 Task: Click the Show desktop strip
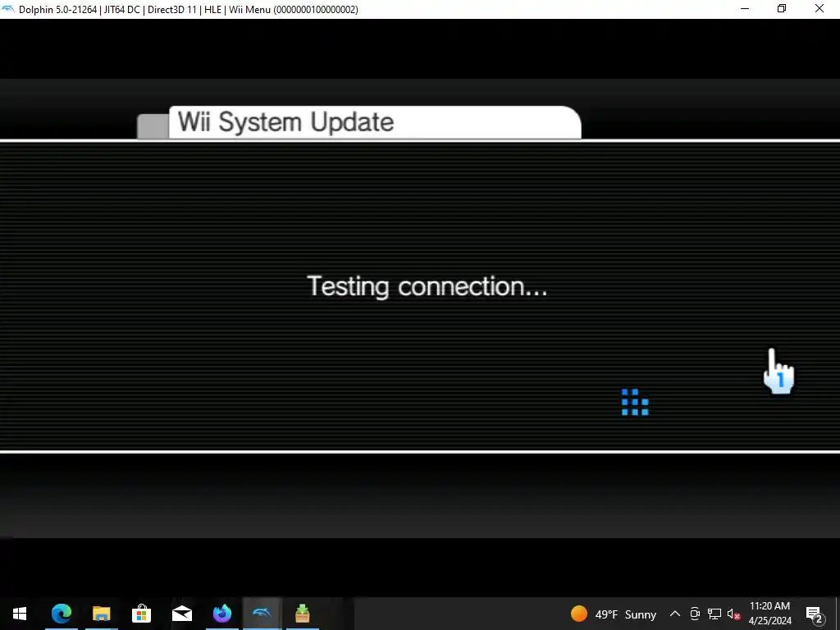click(x=838, y=614)
